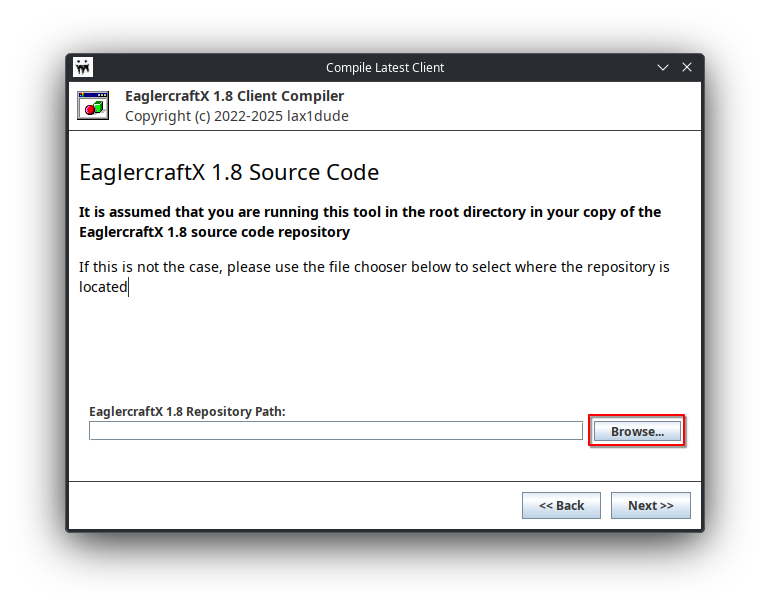Screen dimensions: 770x610
Task: Click the 'If this is not the case' paragraph
Action: [374, 277]
